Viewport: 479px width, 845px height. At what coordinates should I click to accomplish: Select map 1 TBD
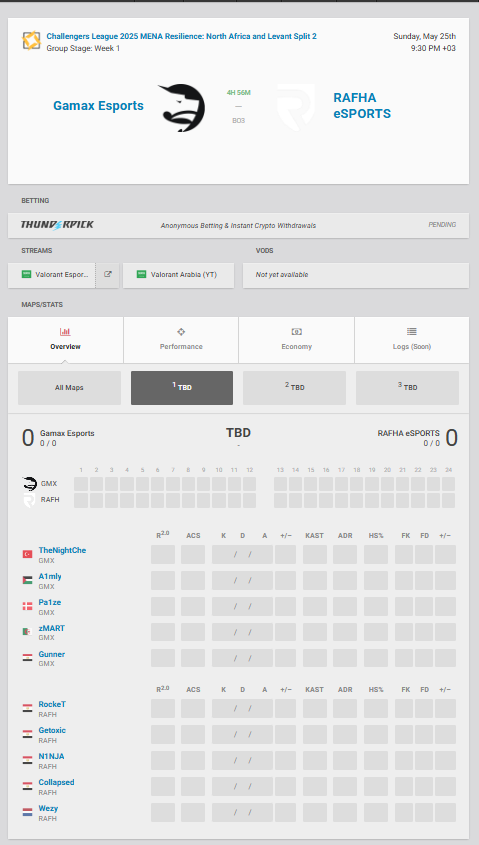(x=182, y=387)
